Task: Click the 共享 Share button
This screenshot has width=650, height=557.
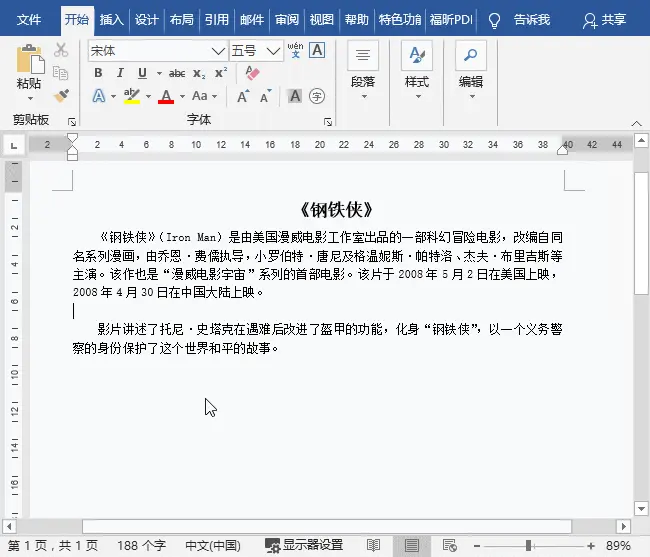Action: click(604, 20)
